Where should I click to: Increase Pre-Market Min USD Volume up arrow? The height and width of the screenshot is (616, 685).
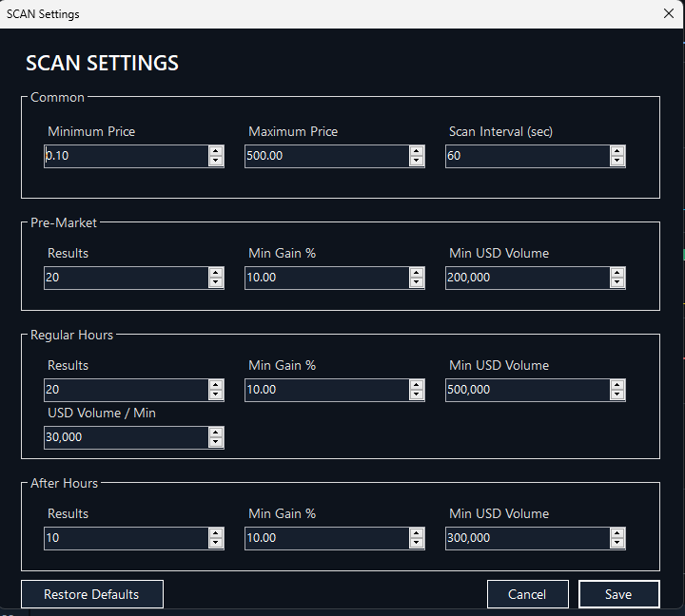pyautogui.click(x=616, y=273)
